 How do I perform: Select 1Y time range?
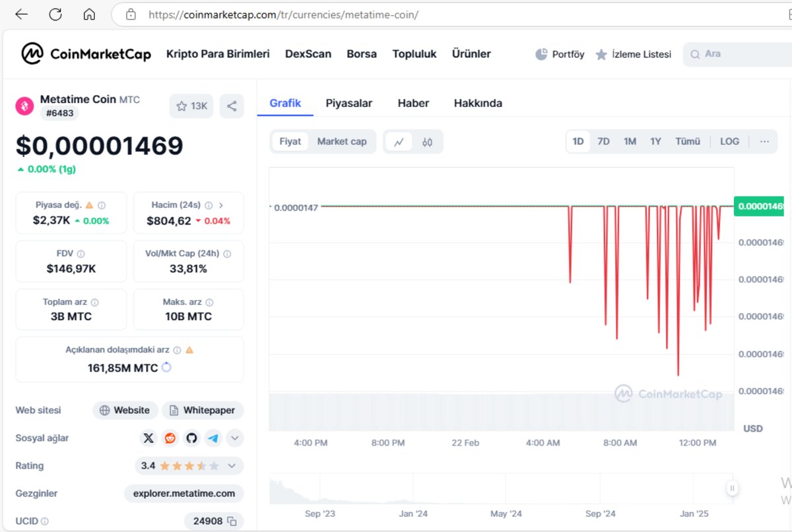[x=655, y=141]
